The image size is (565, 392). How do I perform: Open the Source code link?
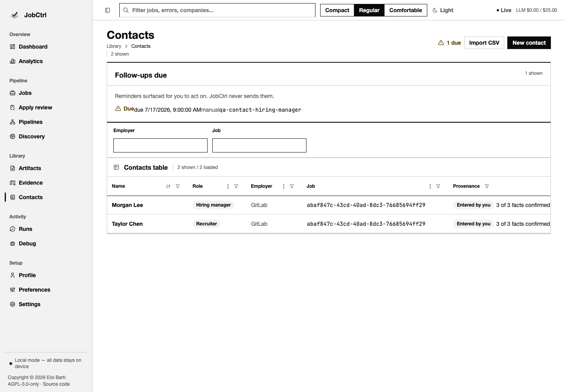pyautogui.click(x=56, y=384)
